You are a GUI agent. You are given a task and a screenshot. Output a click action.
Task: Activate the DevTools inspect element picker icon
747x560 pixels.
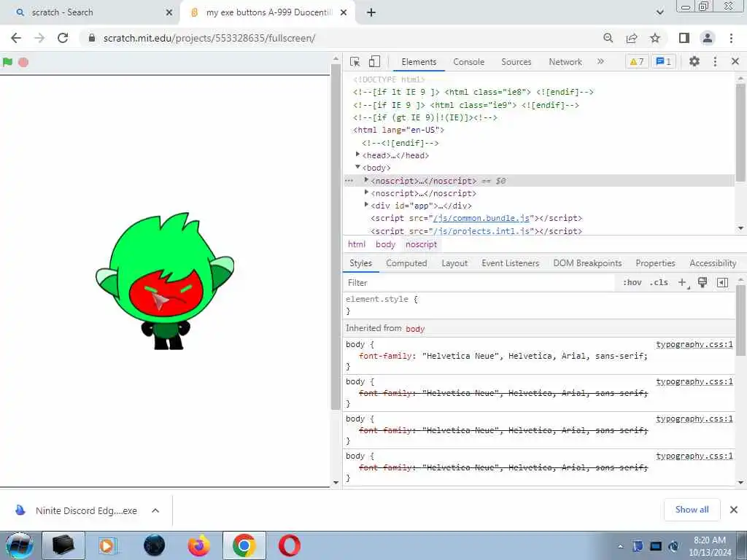click(x=355, y=62)
